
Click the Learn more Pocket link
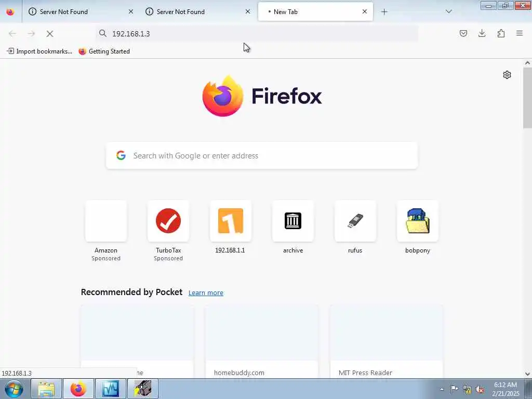tap(206, 293)
